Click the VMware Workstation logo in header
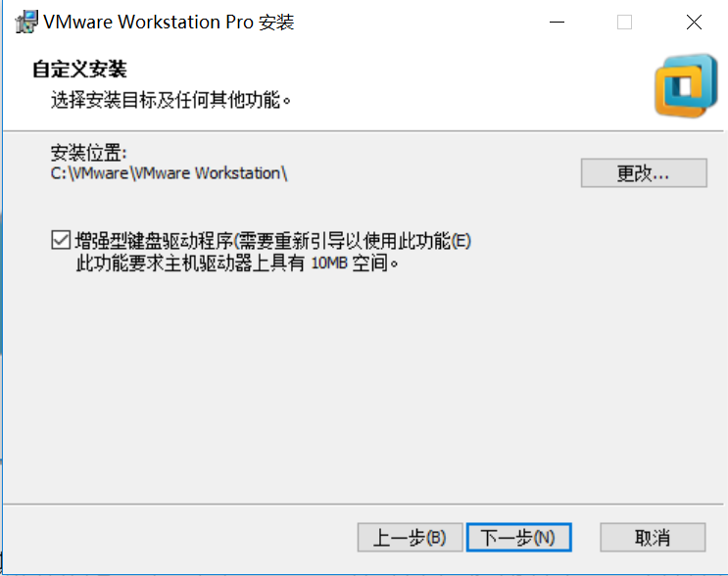The width and height of the screenshot is (728, 576). pyautogui.click(x=686, y=86)
